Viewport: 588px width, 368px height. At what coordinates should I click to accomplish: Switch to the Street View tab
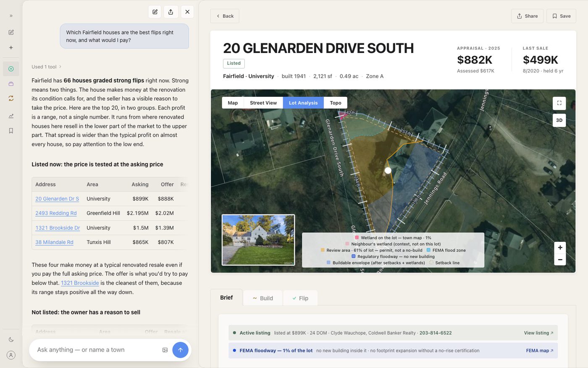(x=263, y=103)
